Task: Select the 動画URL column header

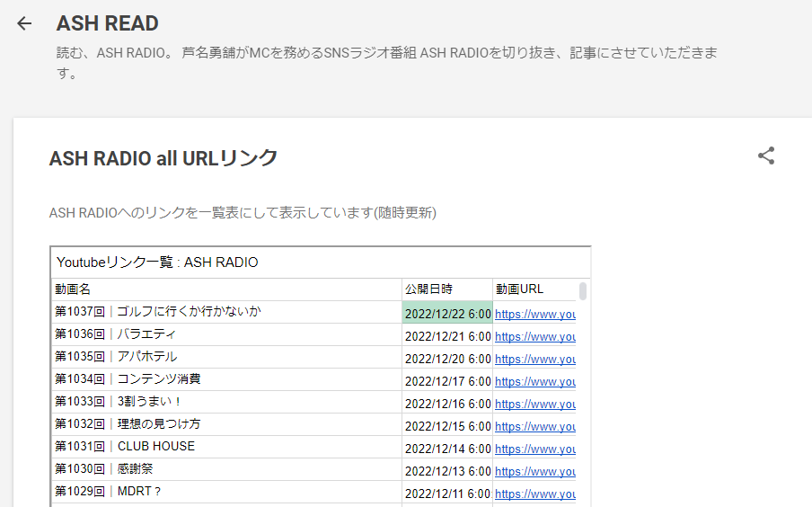Action: (x=534, y=289)
